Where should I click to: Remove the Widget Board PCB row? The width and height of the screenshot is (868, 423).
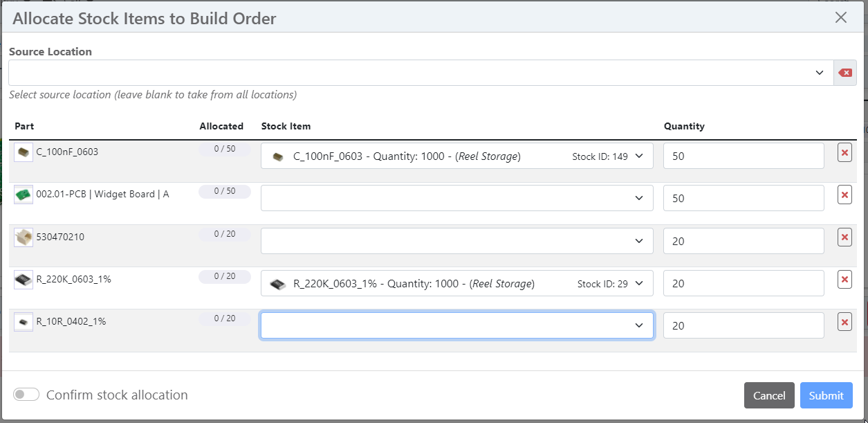click(844, 195)
